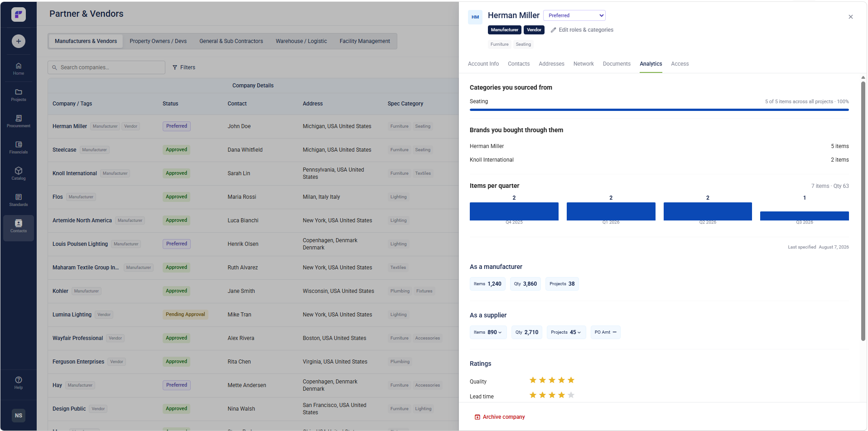This screenshot has width=868, height=431.
Task: Click contact Maria Rossi
Action: pos(242,197)
